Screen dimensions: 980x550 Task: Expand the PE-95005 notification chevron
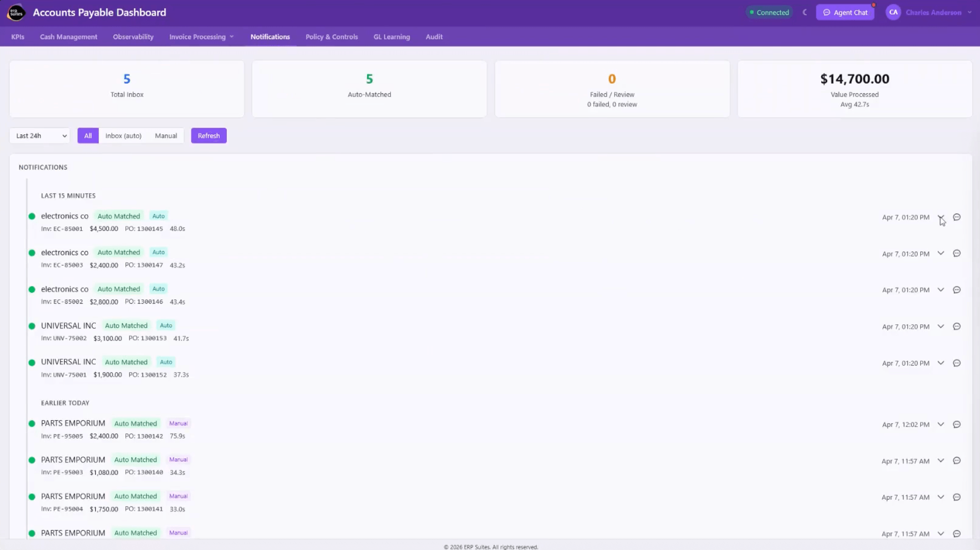[x=941, y=425]
